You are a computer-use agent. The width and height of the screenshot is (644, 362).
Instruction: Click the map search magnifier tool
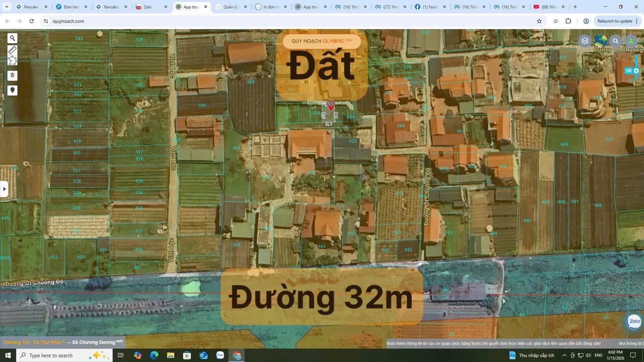tap(13, 38)
